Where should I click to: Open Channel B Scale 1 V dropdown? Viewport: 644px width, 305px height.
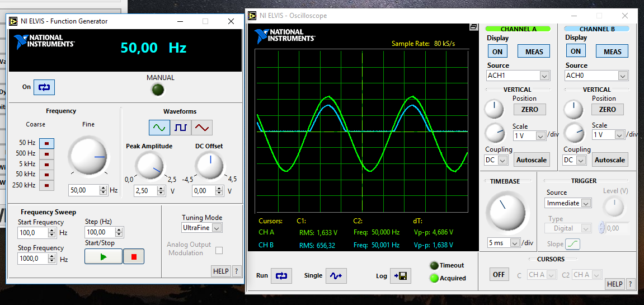pyautogui.click(x=608, y=134)
